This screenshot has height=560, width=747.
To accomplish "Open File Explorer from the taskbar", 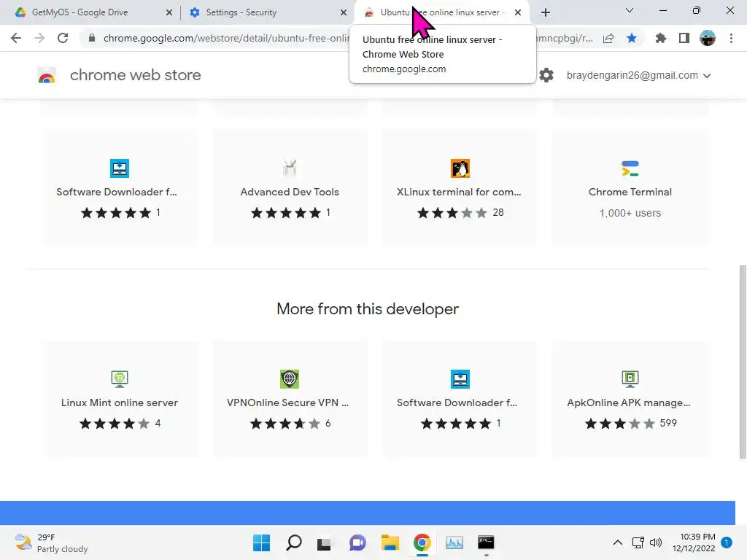I will tap(390, 542).
